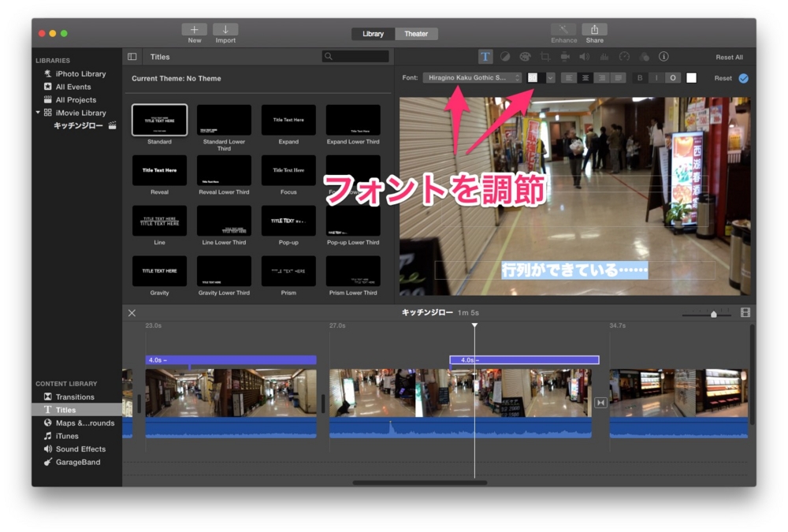Toggle Bold text style B

640,78
